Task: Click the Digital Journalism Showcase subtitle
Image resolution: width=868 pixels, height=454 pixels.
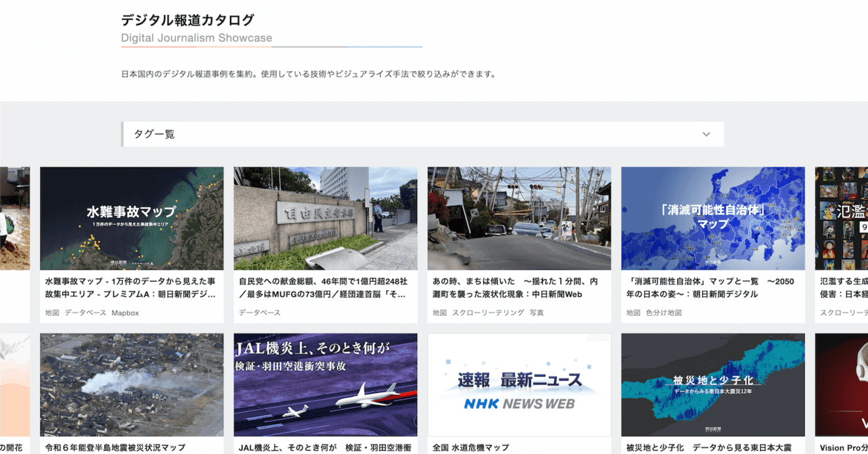Action: [197, 38]
